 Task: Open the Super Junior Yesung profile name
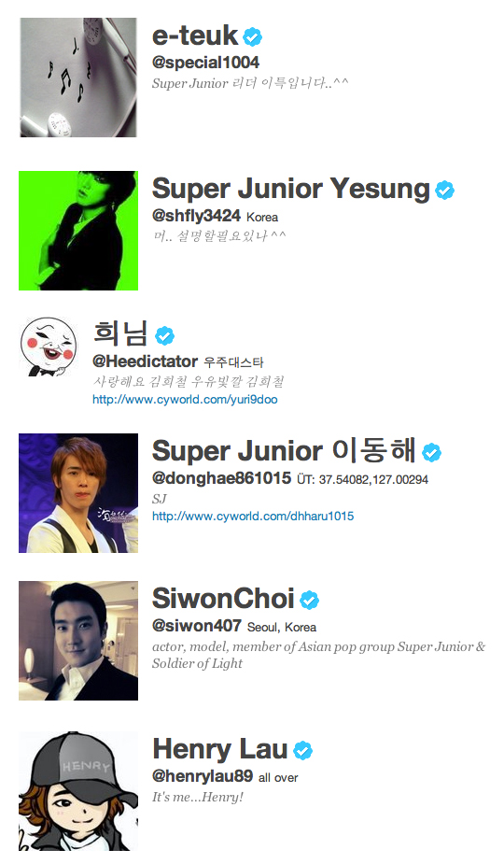pyautogui.click(x=291, y=189)
